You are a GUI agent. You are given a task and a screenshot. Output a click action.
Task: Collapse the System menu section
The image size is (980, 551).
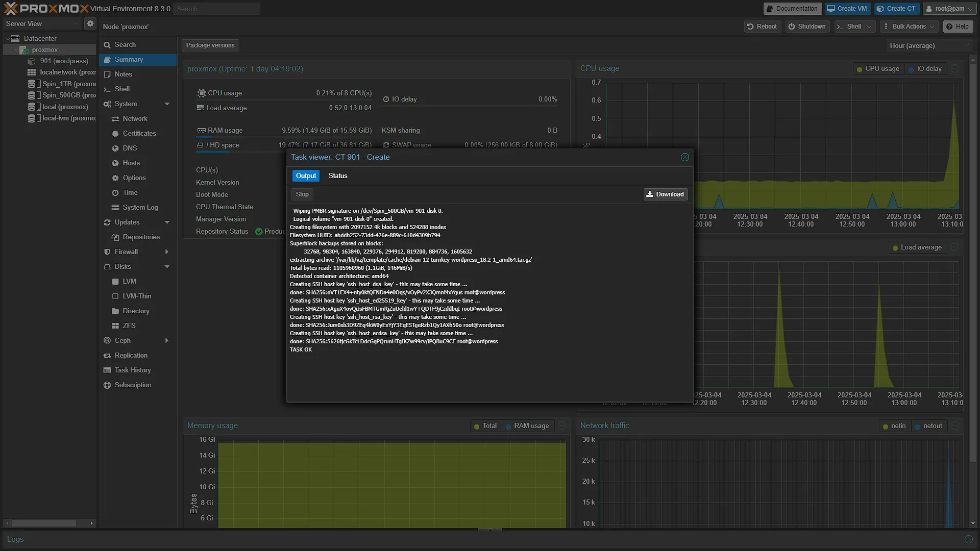coord(167,104)
